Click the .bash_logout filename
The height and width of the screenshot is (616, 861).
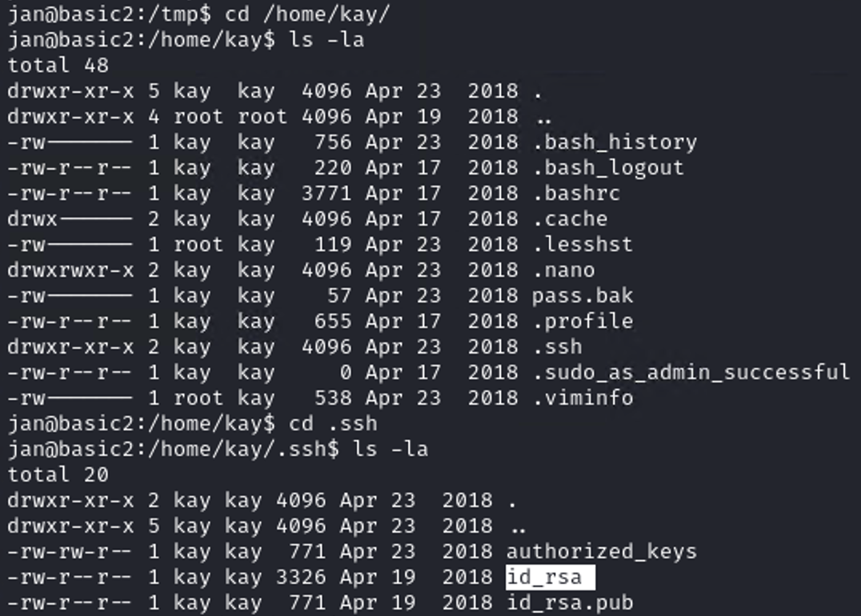point(608,167)
